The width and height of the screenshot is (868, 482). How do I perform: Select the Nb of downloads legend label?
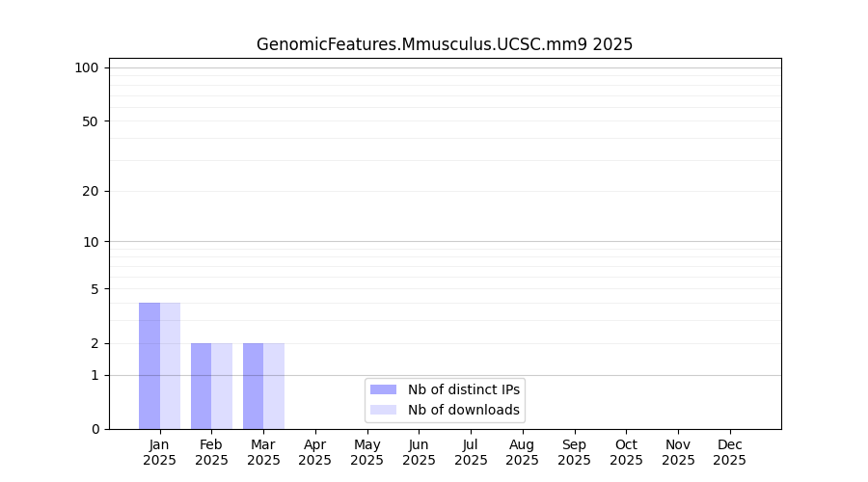click(x=463, y=410)
